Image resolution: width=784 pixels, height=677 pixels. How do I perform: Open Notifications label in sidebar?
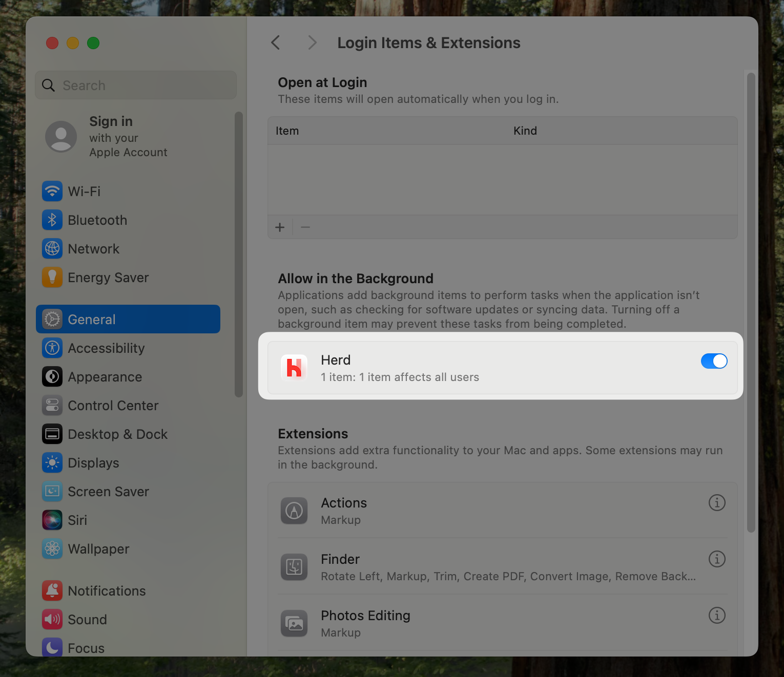point(107,591)
